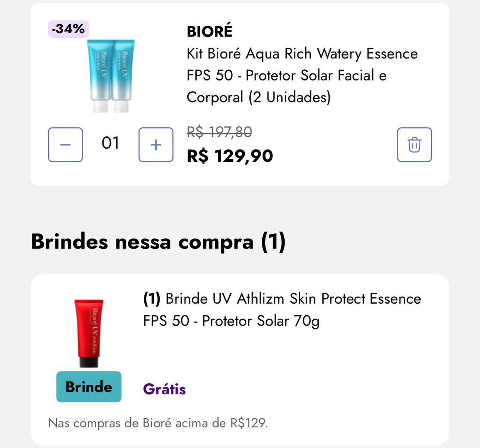The width and height of the screenshot is (480, 448).
Task: Open the Brinde UV Athlizm product details
Action: 282,309
